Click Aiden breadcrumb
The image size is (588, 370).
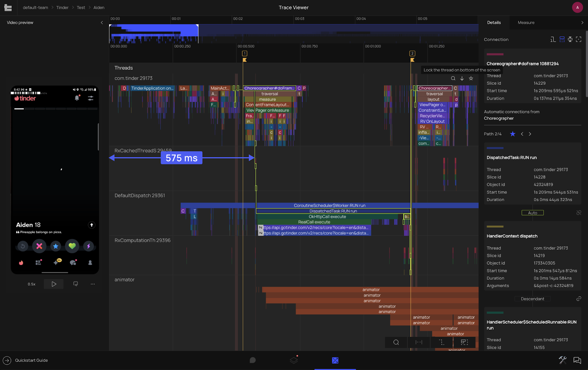[x=99, y=8]
